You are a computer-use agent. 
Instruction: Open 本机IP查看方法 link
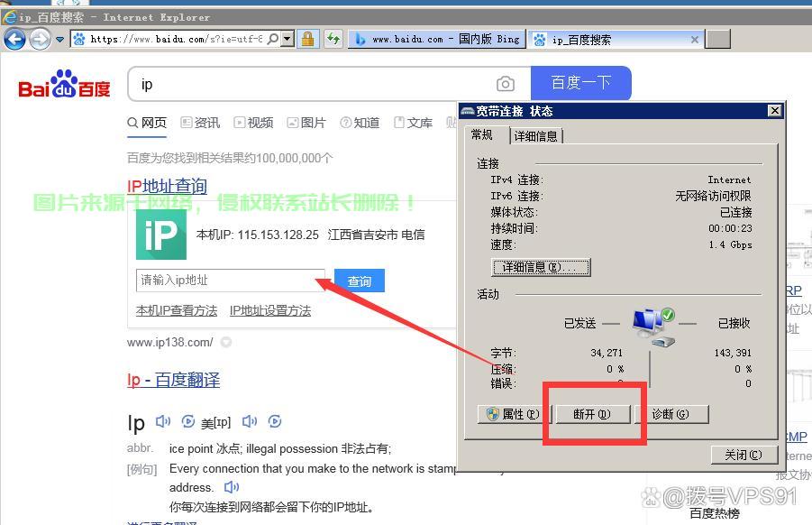[x=177, y=311]
